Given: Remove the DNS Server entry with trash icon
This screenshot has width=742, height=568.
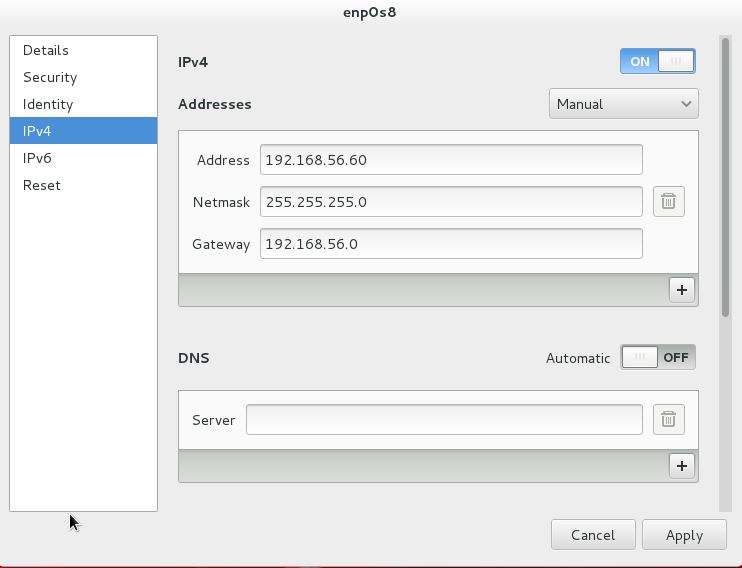Looking at the screenshot, I should tap(669, 419).
